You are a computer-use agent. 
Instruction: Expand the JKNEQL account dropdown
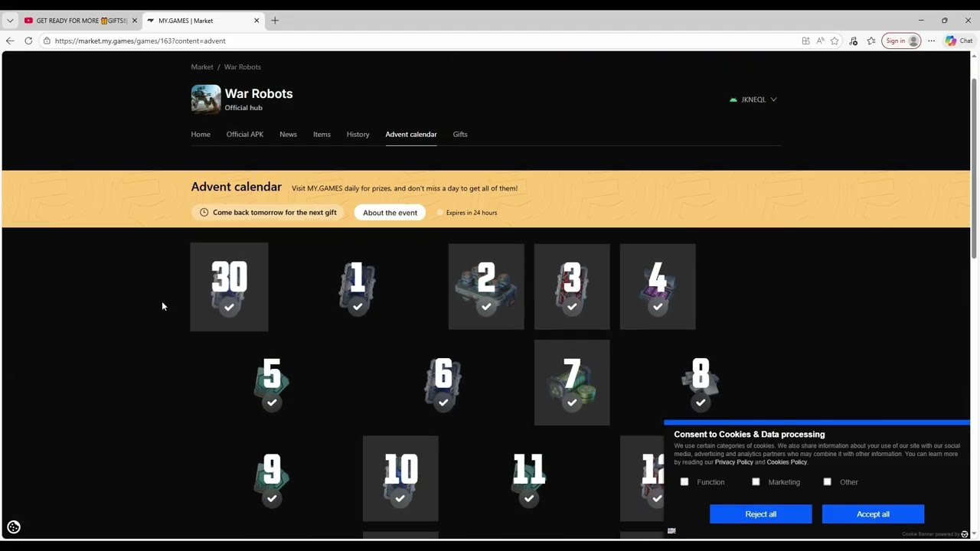pyautogui.click(x=753, y=99)
